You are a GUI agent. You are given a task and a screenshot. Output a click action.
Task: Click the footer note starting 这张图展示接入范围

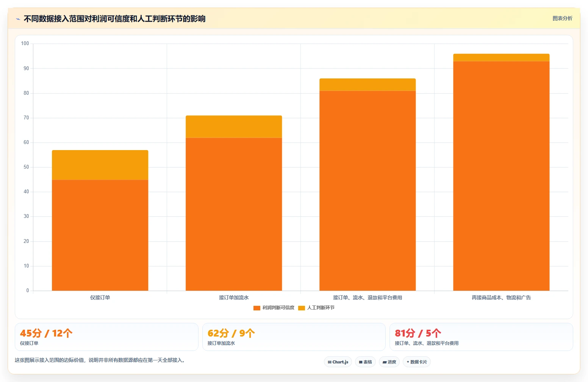[101, 360]
